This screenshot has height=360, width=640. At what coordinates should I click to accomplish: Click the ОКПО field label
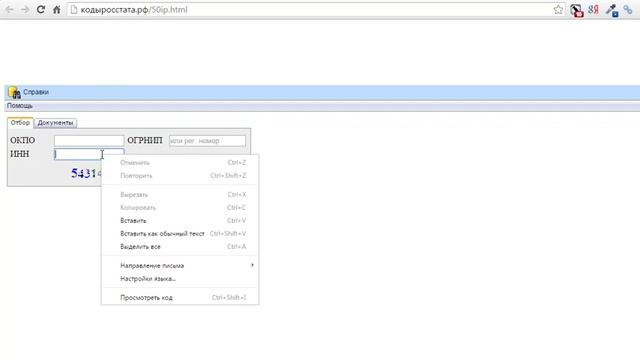tap(22, 140)
